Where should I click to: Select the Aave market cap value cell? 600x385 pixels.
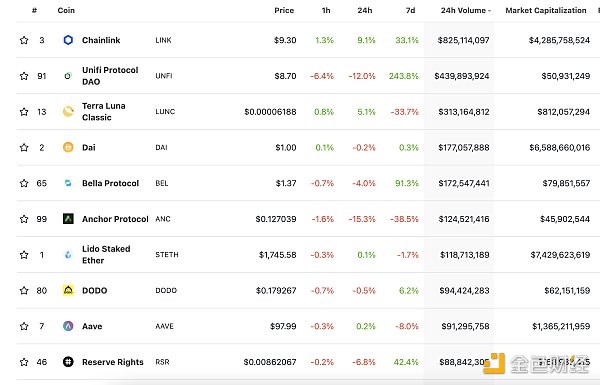point(561,326)
